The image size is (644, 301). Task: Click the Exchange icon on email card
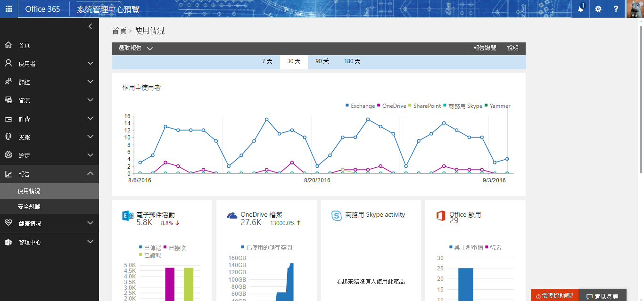(x=128, y=216)
